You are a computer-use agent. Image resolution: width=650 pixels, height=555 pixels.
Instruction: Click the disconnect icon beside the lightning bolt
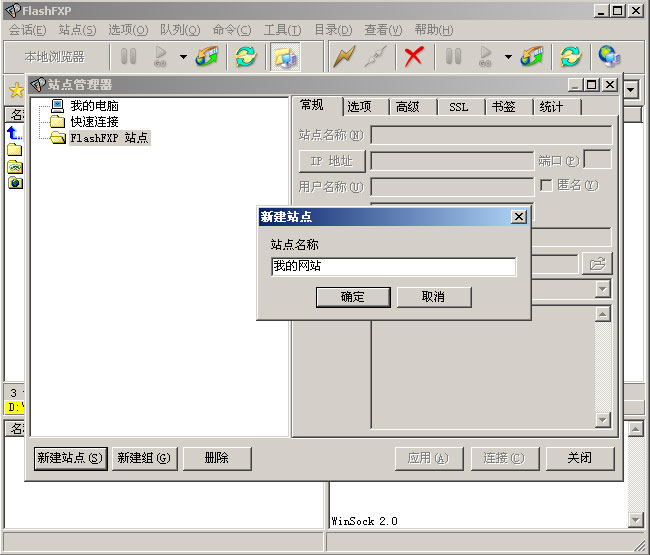point(376,56)
